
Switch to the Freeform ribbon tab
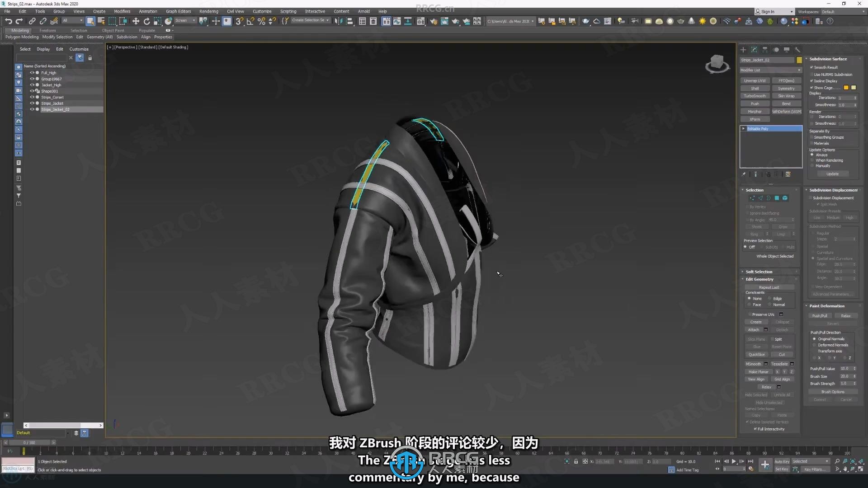coord(47,31)
